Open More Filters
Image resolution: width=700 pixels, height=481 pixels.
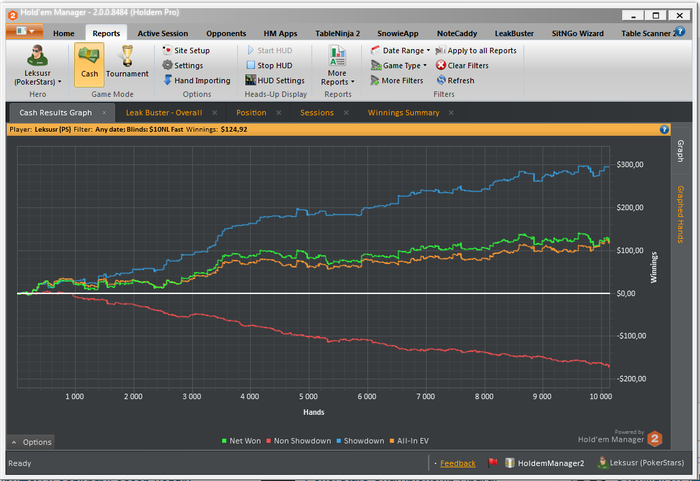pos(396,80)
